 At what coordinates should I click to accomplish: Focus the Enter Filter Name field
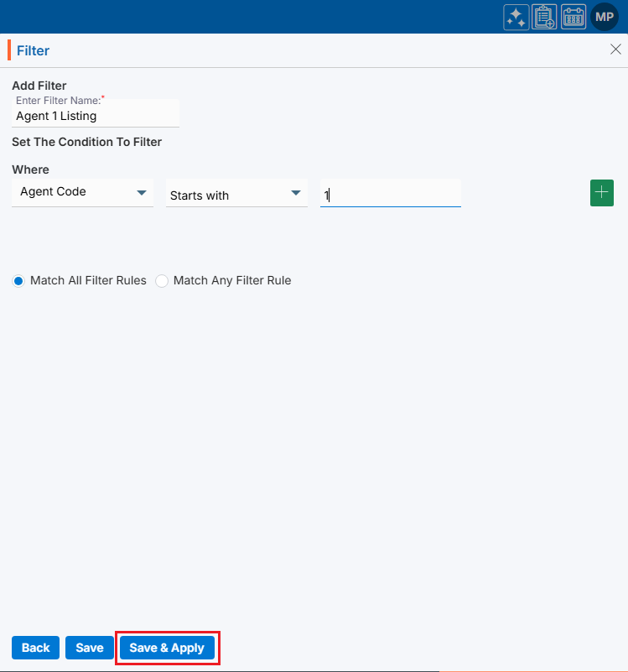[96, 117]
